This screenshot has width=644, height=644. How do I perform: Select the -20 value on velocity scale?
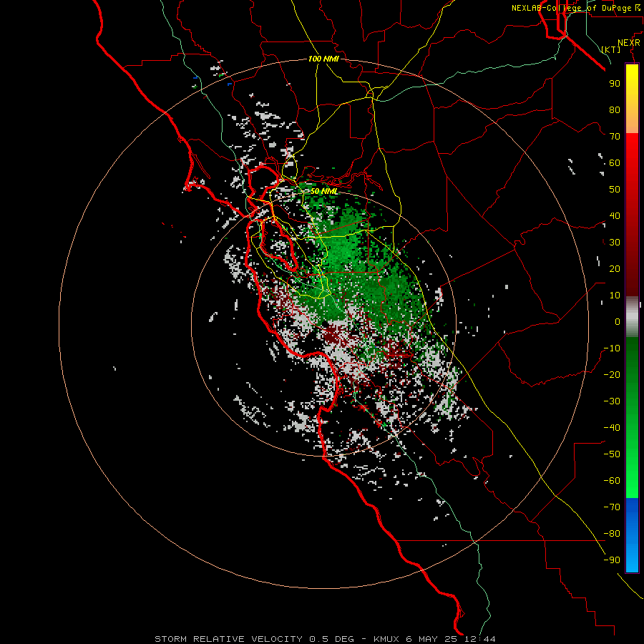click(x=612, y=375)
